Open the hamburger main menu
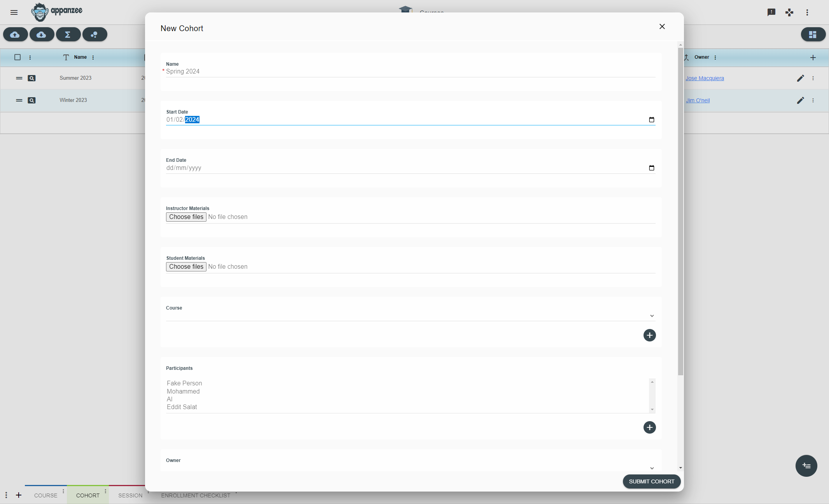Viewport: 829px width, 504px height. pyautogui.click(x=14, y=12)
